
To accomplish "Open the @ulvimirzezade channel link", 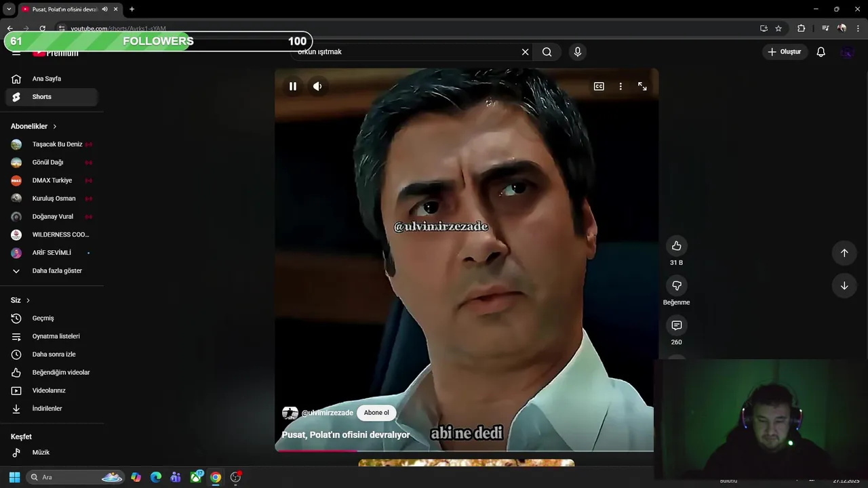I will [327, 413].
